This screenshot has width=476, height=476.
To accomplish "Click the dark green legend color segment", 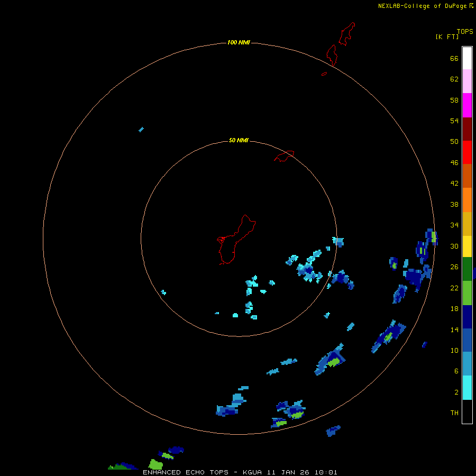I will pyautogui.click(x=467, y=269).
